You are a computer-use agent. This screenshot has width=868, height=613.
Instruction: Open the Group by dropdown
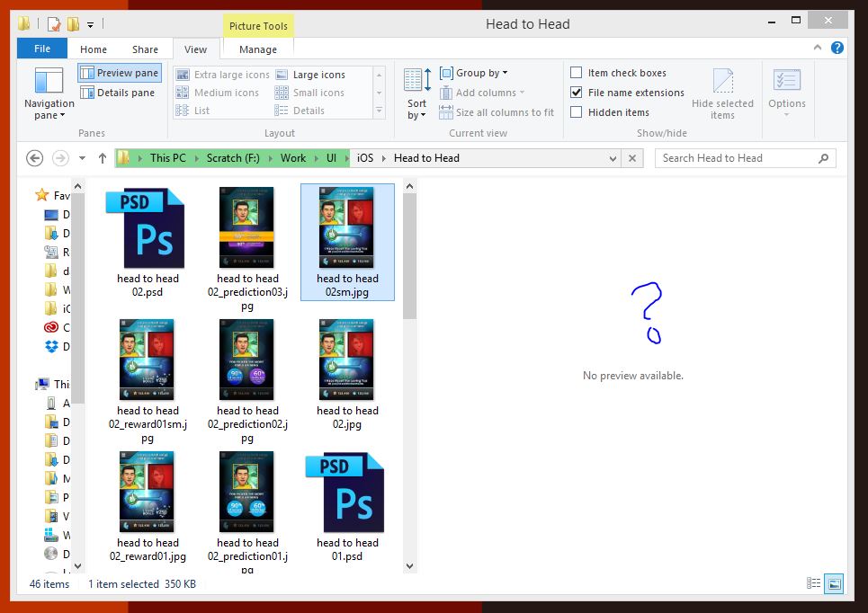tap(474, 73)
